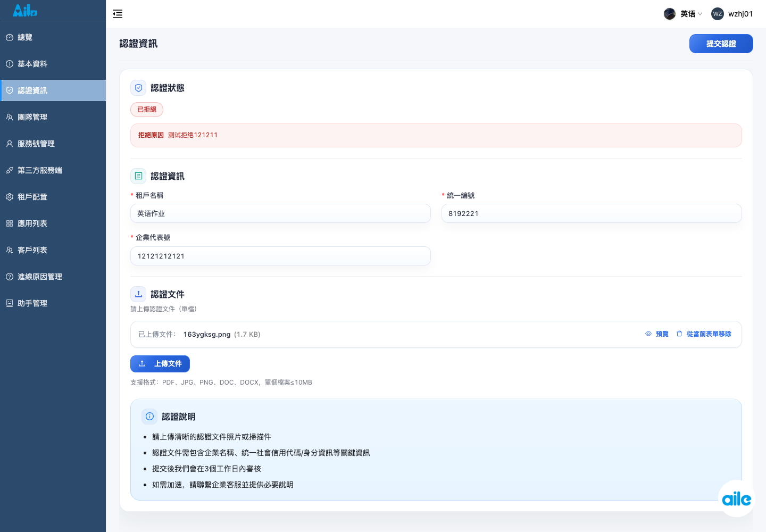The height and width of the screenshot is (532, 766).
Task: Click the shield icon beside 認證資訊 in sidebar
Action: tap(10, 90)
